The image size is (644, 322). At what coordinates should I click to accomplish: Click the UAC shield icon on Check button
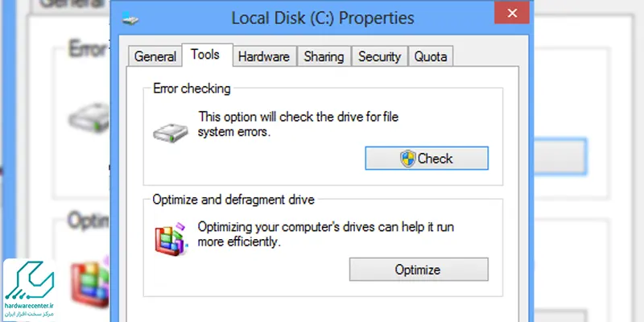pos(407,159)
